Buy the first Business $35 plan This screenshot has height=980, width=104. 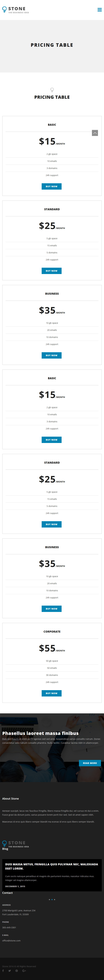[x=51, y=355]
